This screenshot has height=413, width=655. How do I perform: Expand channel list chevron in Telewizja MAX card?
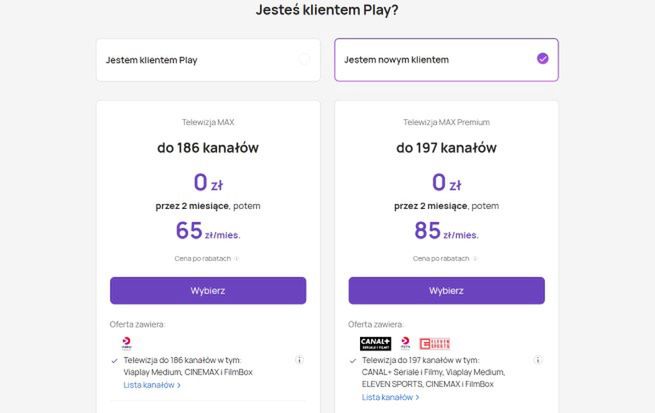178,385
